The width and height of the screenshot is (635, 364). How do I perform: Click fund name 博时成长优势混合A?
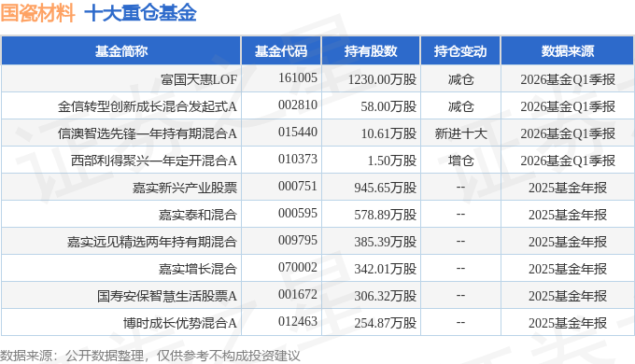pyautogui.click(x=180, y=323)
